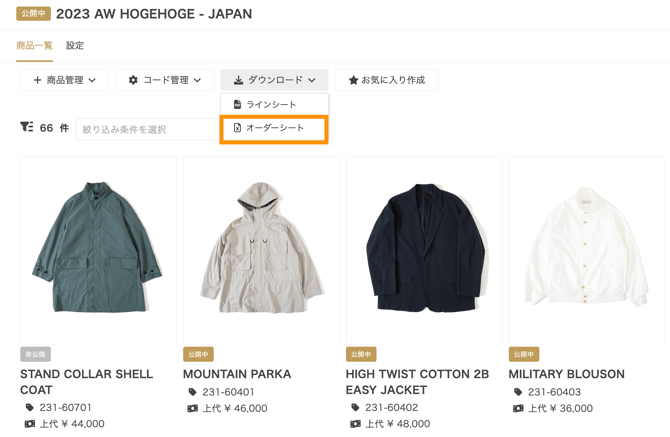Click the plus icon in 商品管理 button
The width and height of the screenshot is (670, 437).
[x=37, y=80]
